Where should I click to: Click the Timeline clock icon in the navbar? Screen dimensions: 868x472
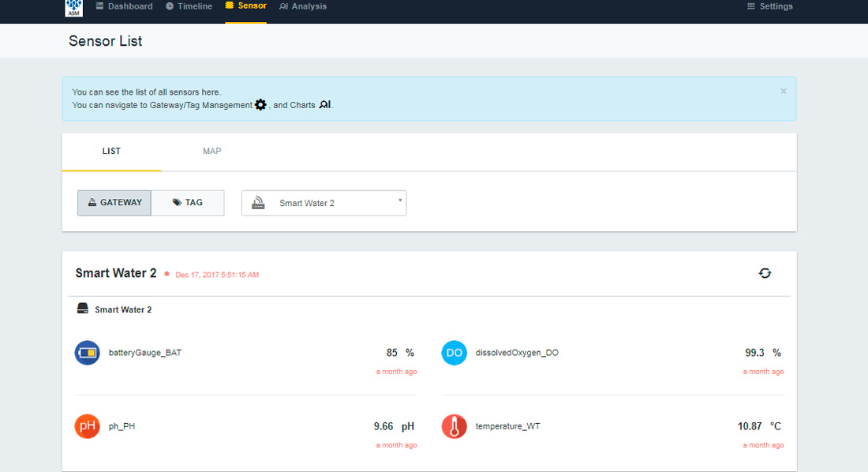[170, 6]
